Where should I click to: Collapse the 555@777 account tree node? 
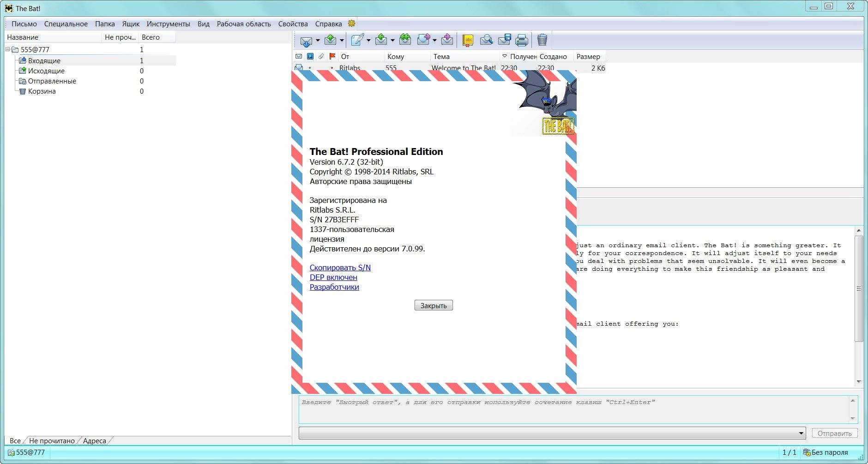coord(8,49)
